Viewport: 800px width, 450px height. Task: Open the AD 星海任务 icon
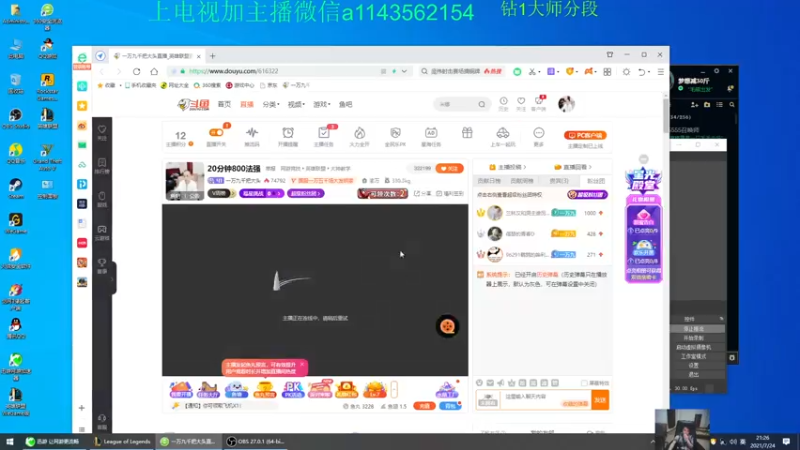tap(431, 133)
